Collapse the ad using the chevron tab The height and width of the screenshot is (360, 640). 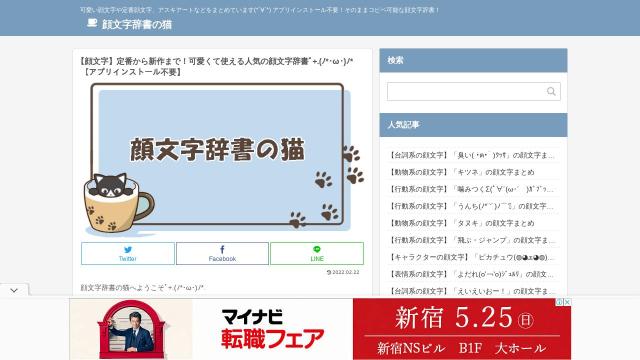pos(14,290)
